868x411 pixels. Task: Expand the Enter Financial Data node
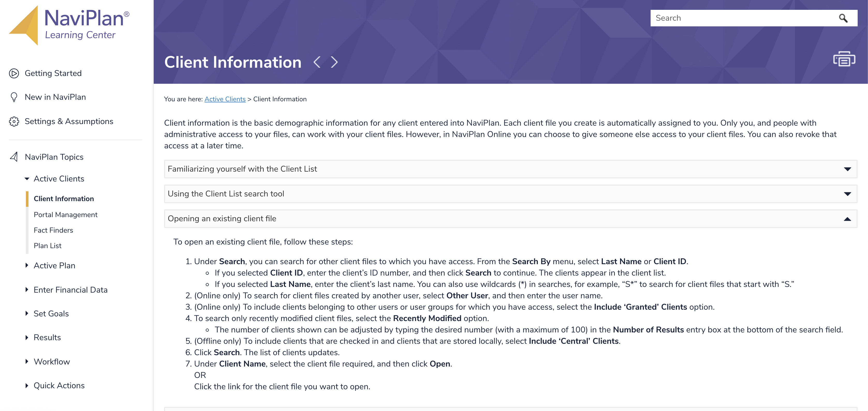27,290
